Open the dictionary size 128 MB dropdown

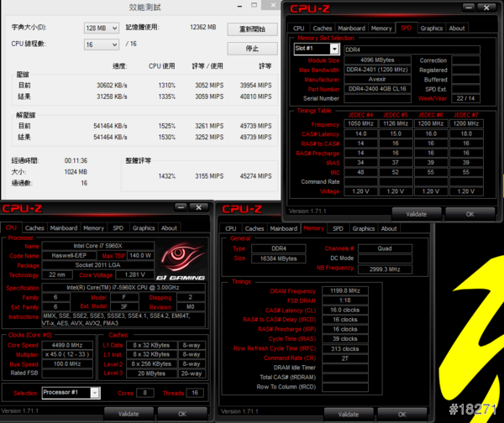click(102, 28)
